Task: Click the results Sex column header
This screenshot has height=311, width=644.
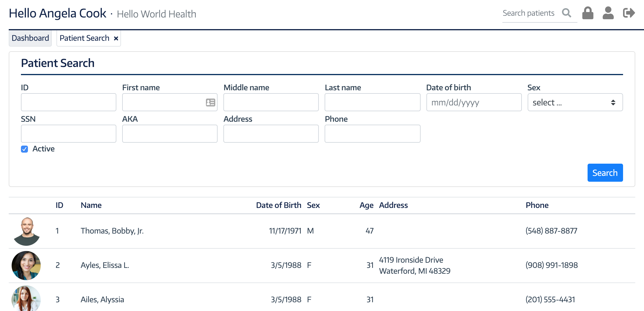Action: pos(313,205)
